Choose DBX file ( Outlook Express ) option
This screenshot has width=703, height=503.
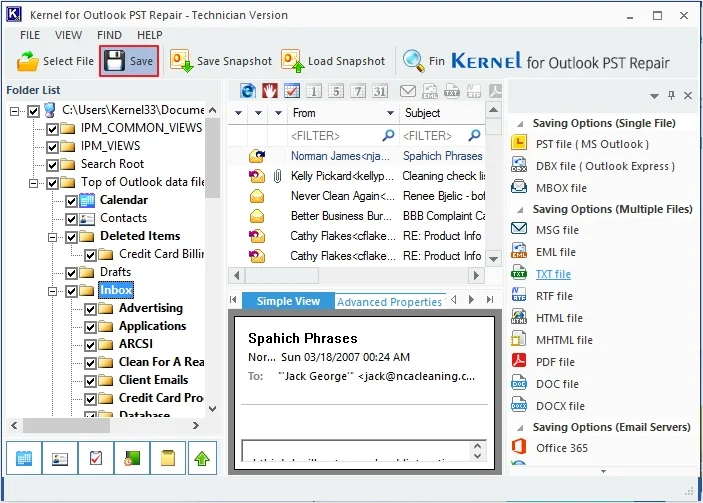point(605,166)
